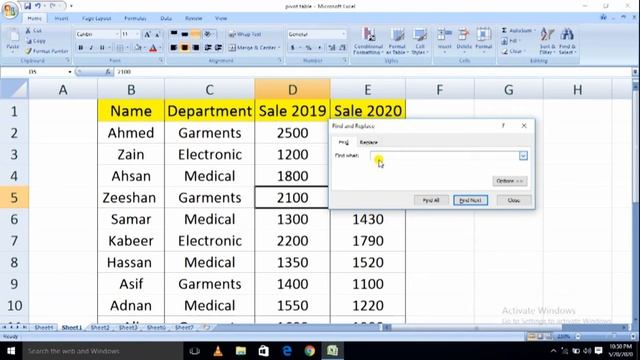The image size is (640, 360).
Task: Cut the selected cell
Action: (33, 31)
